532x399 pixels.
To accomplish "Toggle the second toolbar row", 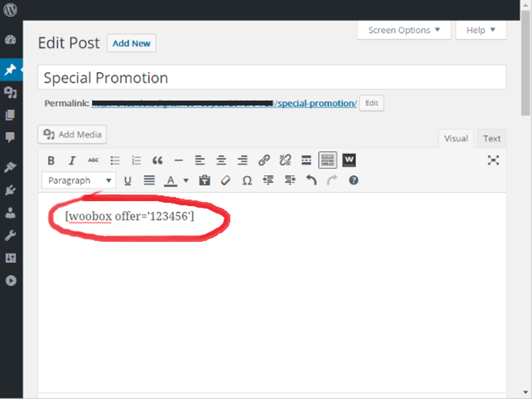I will (x=328, y=160).
